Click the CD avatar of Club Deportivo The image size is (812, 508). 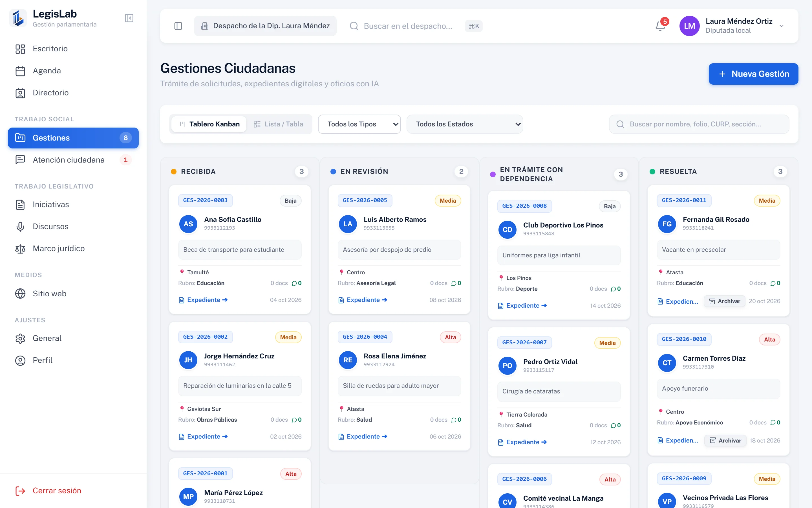click(x=507, y=230)
